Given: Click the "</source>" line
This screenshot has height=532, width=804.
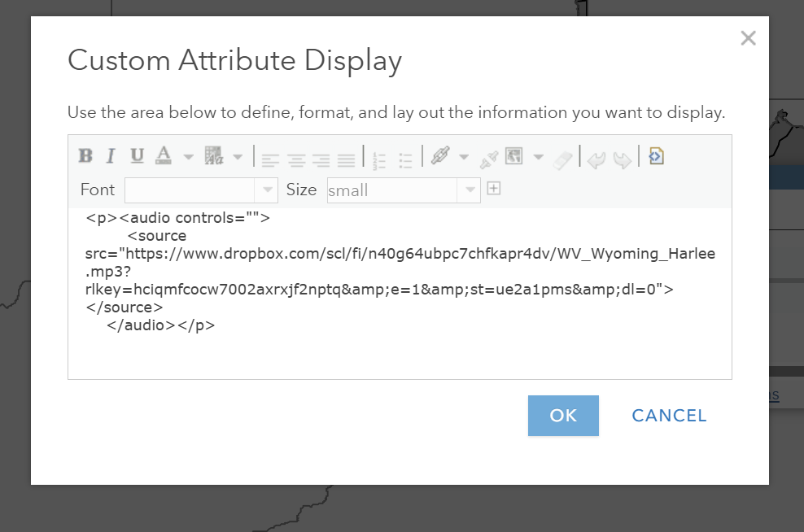Looking at the screenshot, I should pyautogui.click(x=124, y=307).
